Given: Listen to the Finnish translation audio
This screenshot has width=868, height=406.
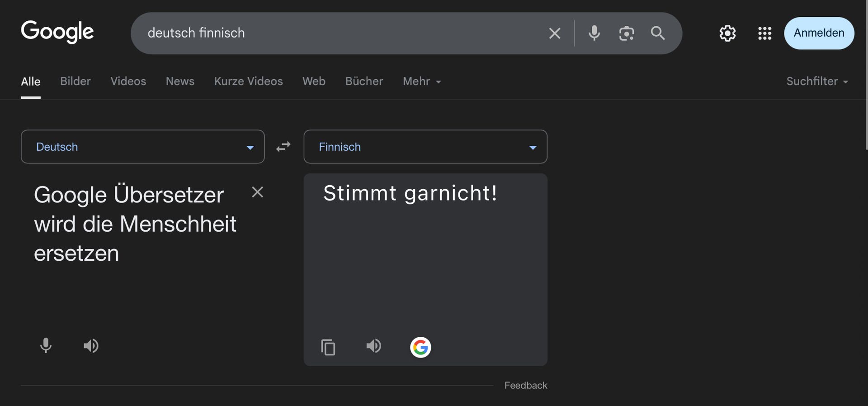Looking at the screenshot, I should [x=373, y=346].
